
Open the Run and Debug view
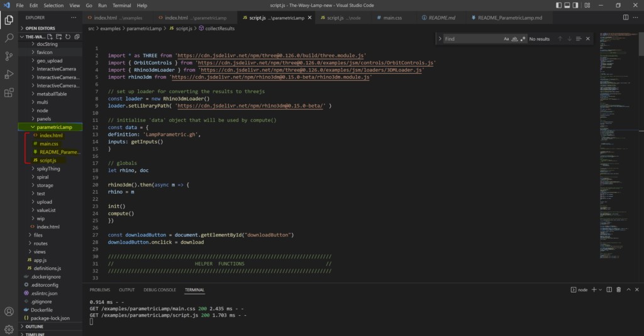point(9,74)
